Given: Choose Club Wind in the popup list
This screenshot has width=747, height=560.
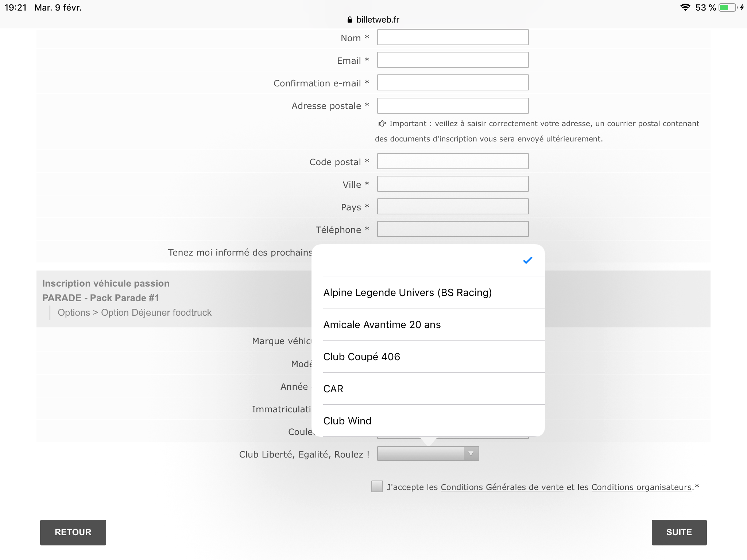Looking at the screenshot, I should pos(347,421).
